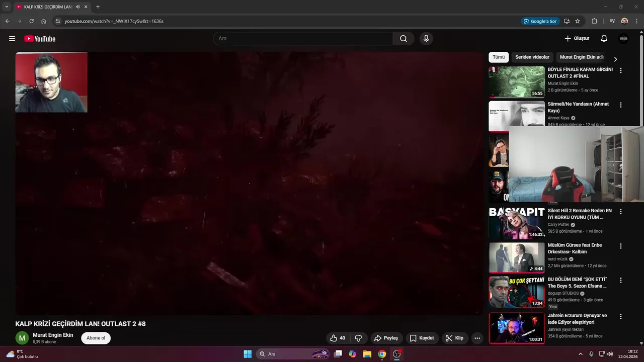This screenshot has width=644, height=362.
Task: Open options for Jahrein Erzurum Oynuyor video
Action: tap(621, 317)
